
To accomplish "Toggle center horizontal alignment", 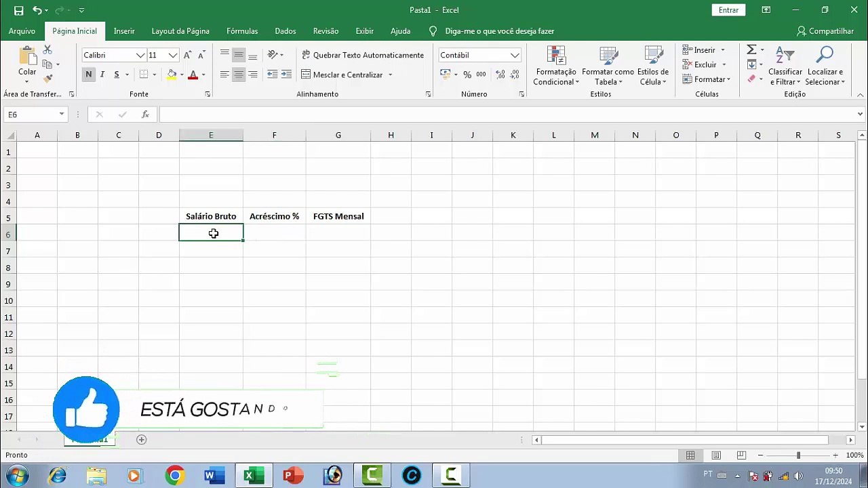I will (x=239, y=75).
